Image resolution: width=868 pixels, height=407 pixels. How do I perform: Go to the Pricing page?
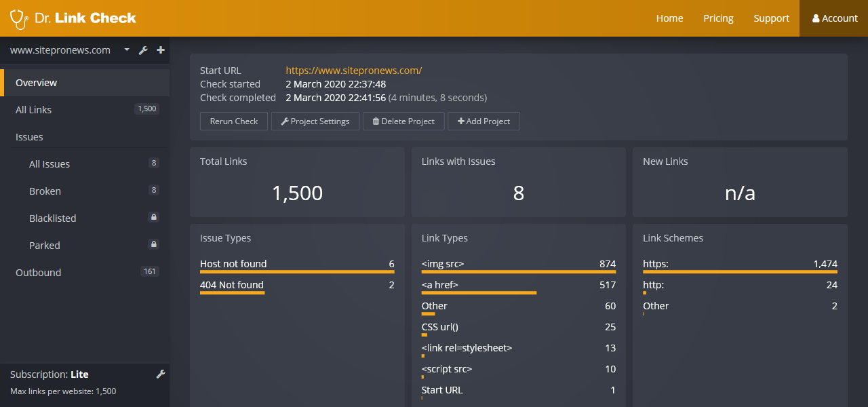tap(718, 18)
